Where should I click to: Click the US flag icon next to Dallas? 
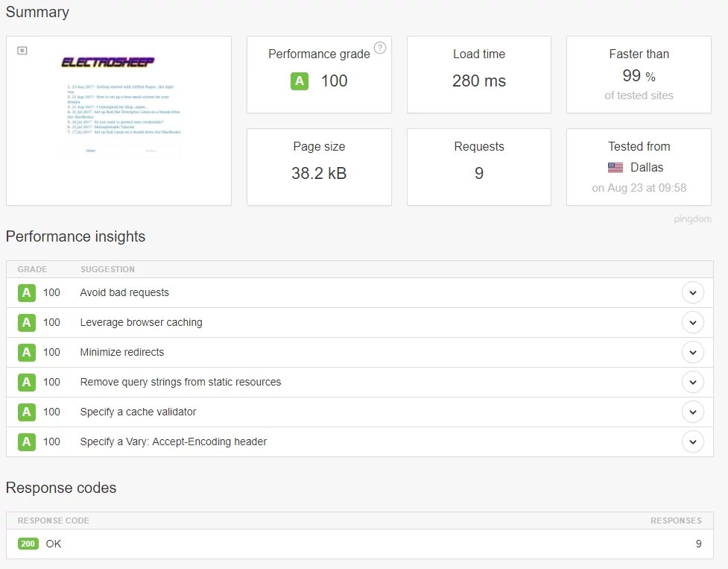coord(615,167)
